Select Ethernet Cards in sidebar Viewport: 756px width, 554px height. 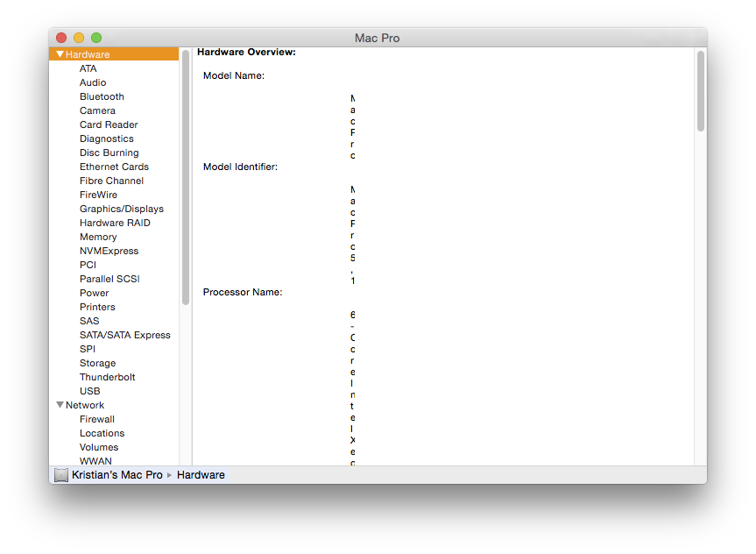pyautogui.click(x=114, y=167)
